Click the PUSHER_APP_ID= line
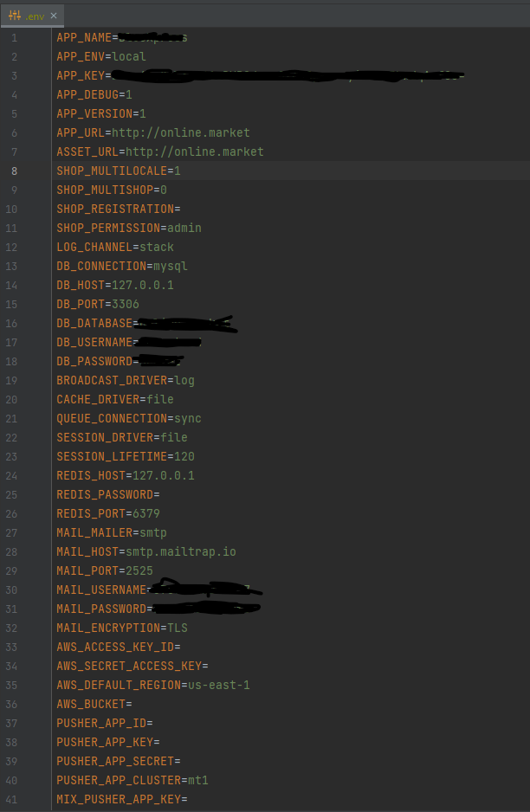Image resolution: width=530 pixels, height=812 pixels. click(105, 724)
